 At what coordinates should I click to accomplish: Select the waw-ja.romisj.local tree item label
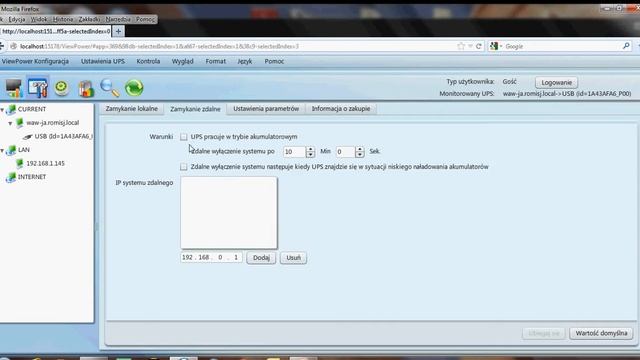[x=53, y=122]
